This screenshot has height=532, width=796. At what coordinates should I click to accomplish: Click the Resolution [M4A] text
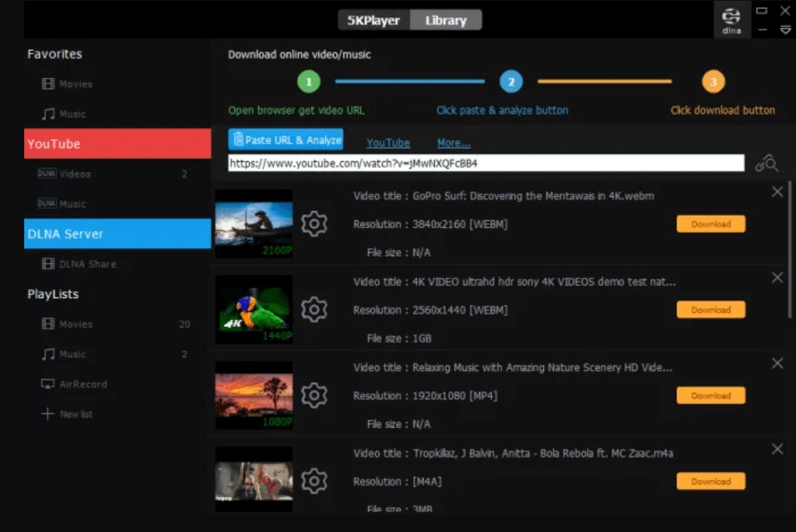397,481
